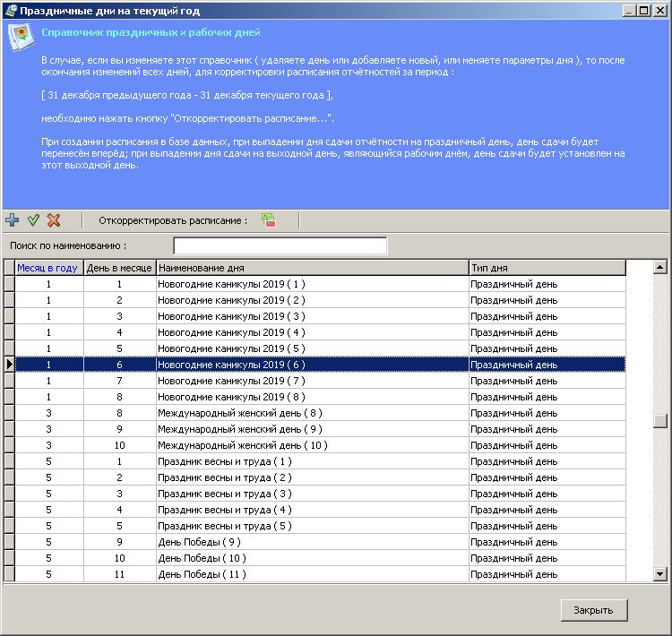Screen dimensions: 672x636
Task: Click the correct schedule icon in toolbar
Action: click(268, 220)
